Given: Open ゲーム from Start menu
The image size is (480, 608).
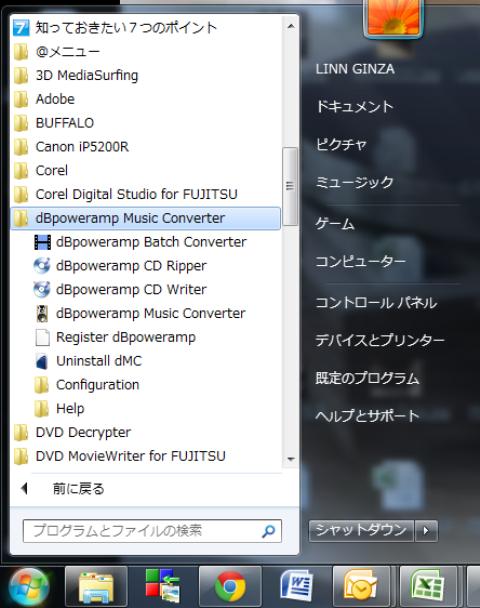Looking at the screenshot, I should (x=335, y=224).
